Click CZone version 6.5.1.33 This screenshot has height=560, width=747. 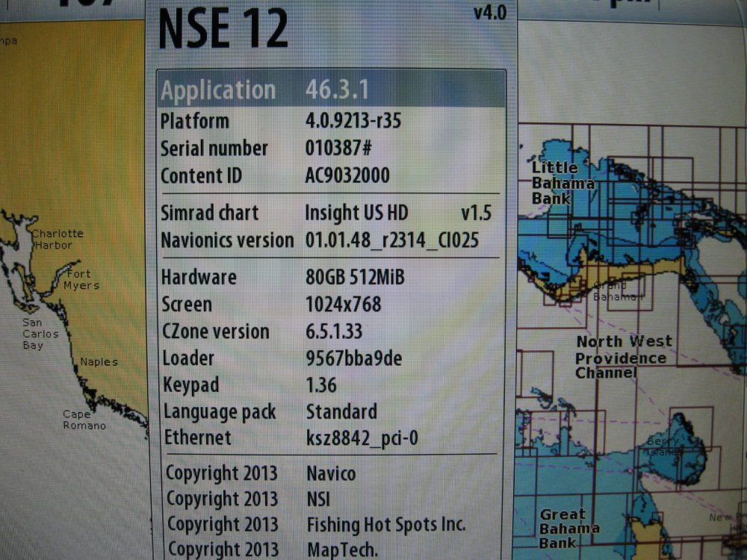334,332
